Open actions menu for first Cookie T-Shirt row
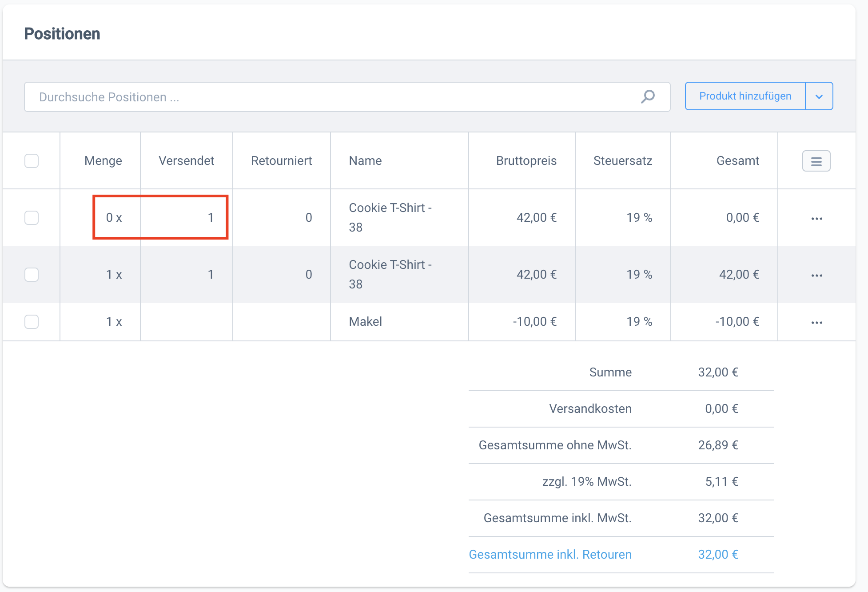868x592 pixels. tap(816, 219)
